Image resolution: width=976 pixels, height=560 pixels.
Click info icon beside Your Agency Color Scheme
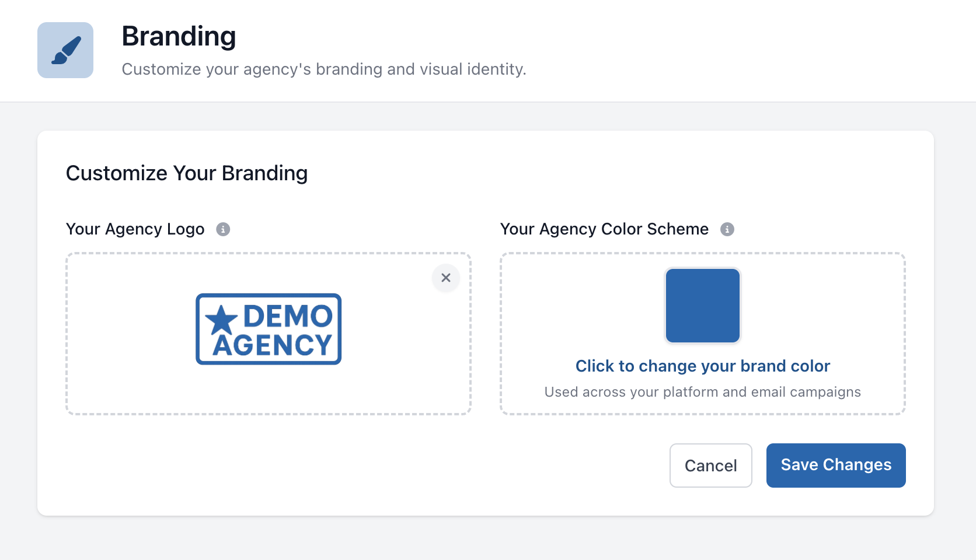727,229
